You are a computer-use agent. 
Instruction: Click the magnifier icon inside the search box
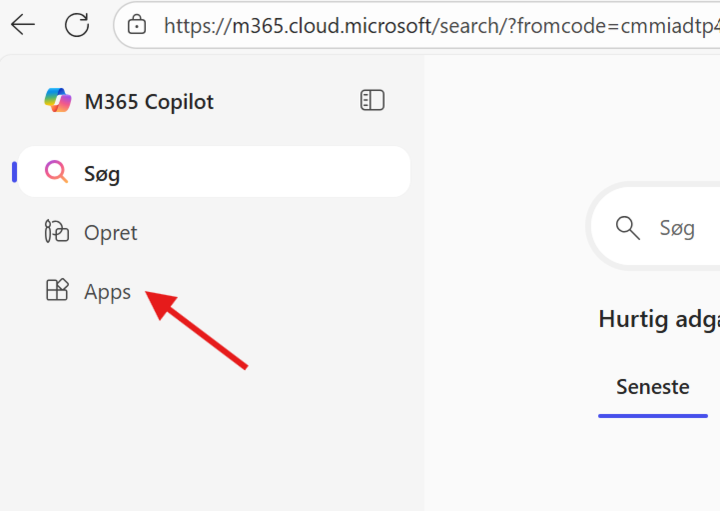click(628, 228)
